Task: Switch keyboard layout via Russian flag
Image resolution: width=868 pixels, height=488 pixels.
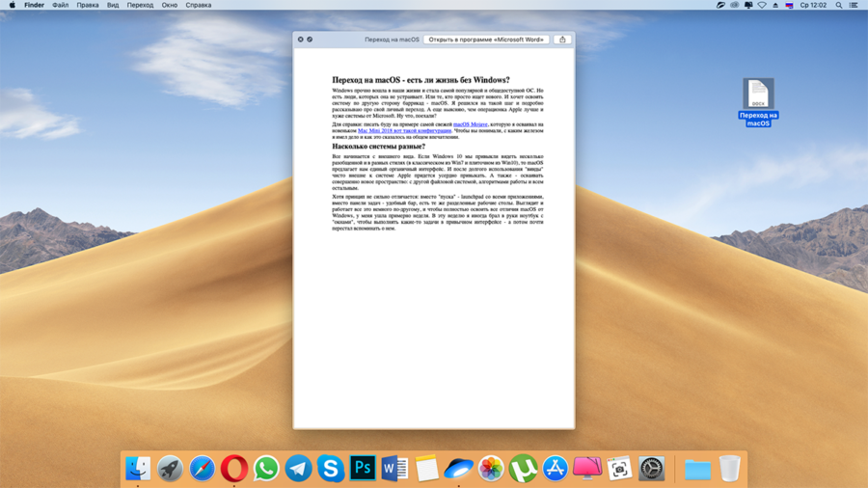Action: pos(789,5)
